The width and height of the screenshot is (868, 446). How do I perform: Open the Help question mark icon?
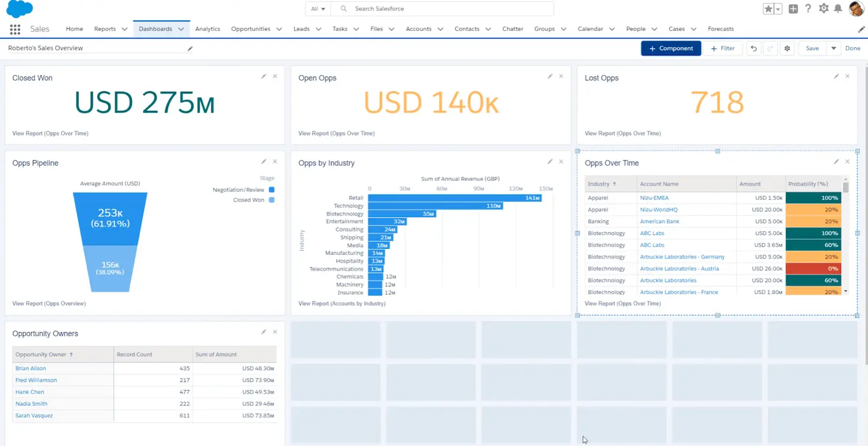[x=808, y=8]
